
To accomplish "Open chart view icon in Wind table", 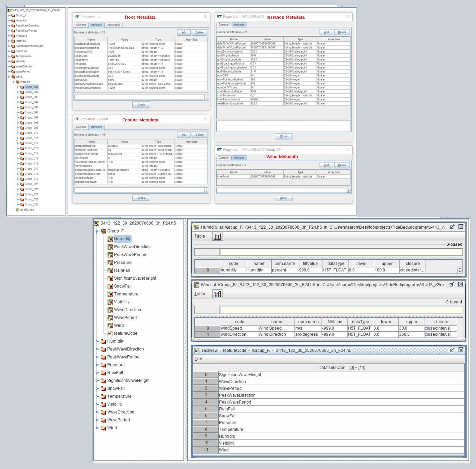I will point(217,294).
